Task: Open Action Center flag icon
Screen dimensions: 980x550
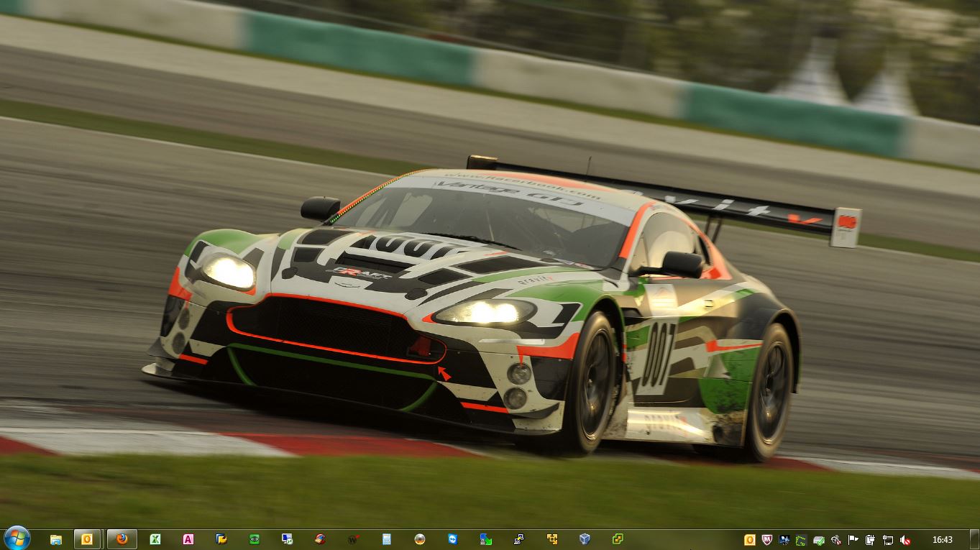Action: (x=853, y=540)
